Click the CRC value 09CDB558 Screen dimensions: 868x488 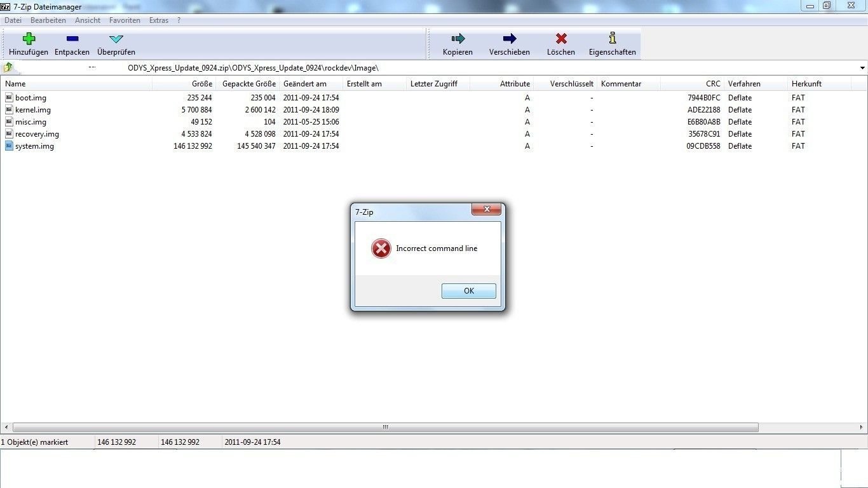(x=703, y=146)
